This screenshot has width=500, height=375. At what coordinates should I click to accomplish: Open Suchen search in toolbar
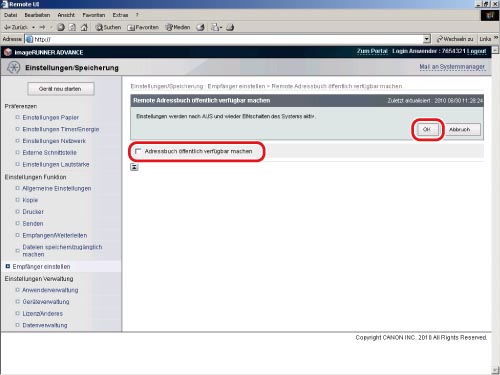(108, 27)
